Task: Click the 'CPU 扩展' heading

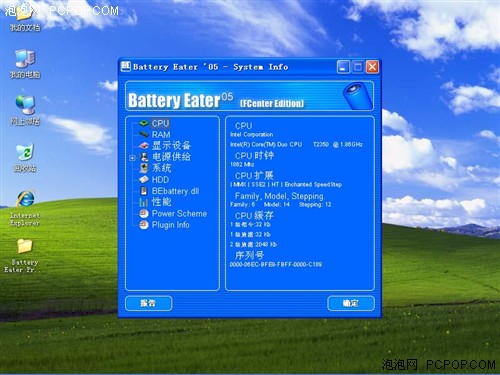Action: pyautogui.click(x=254, y=176)
